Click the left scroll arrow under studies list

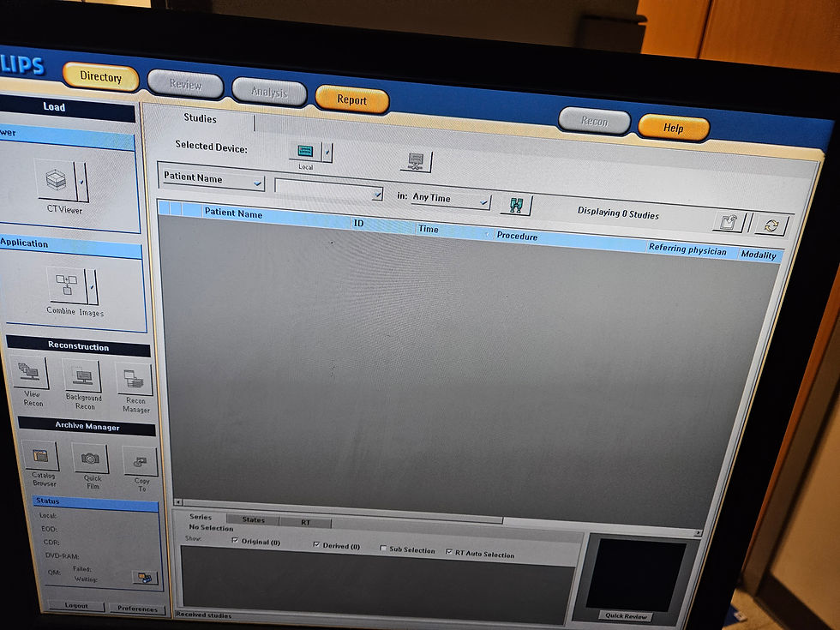click(x=178, y=502)
